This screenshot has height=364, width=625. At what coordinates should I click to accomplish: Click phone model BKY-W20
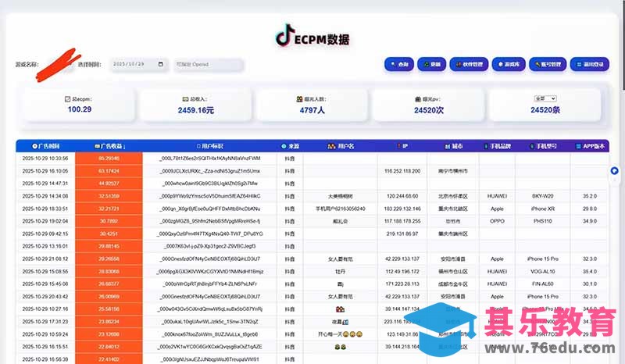[542, 196]
